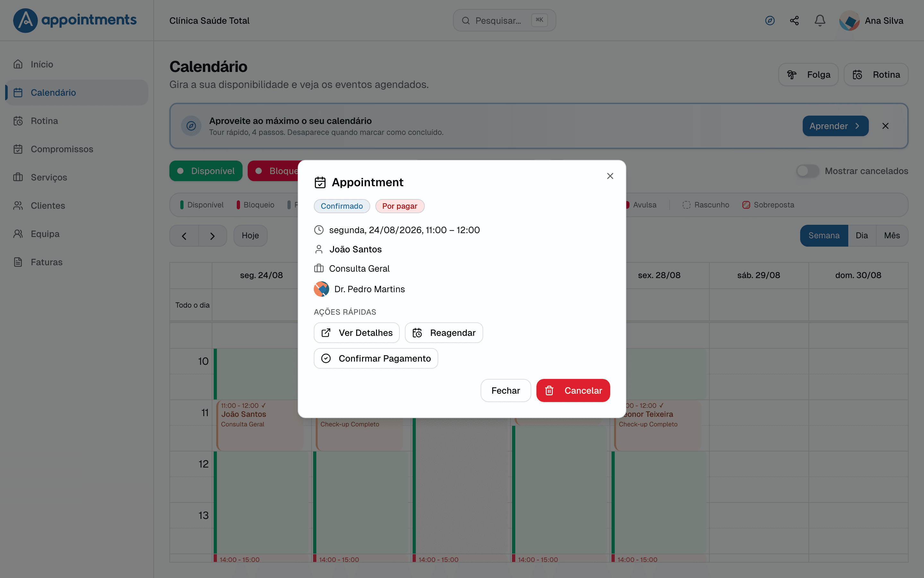The width and height of the screenshot is (924, 578).
Task: Click the sáb. 29/08 column header
Action: tap(759, 275)
